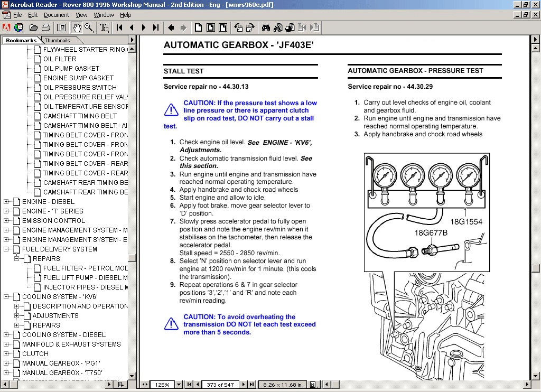
Task: Click the 125% zoom field
Action: tap(162, 385)
